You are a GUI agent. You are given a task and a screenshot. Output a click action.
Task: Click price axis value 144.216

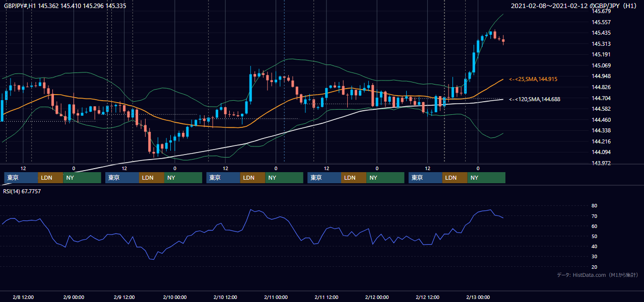pos(601,141)
